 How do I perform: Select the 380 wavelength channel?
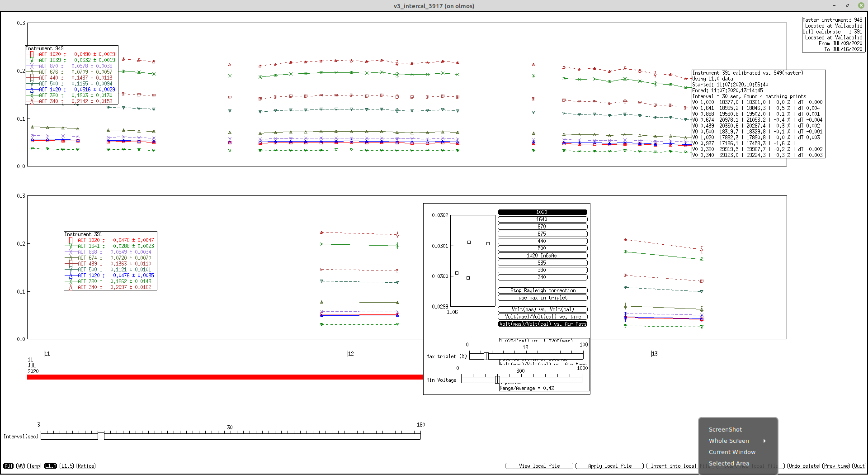point(542,270)
